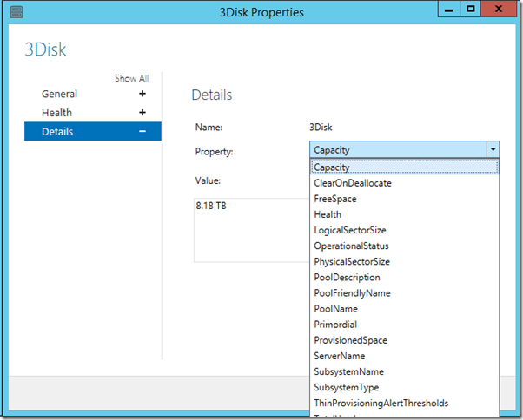Pick the Health property option
The width and height of the screenshot is (523, 420).
[x=328, y=214]
